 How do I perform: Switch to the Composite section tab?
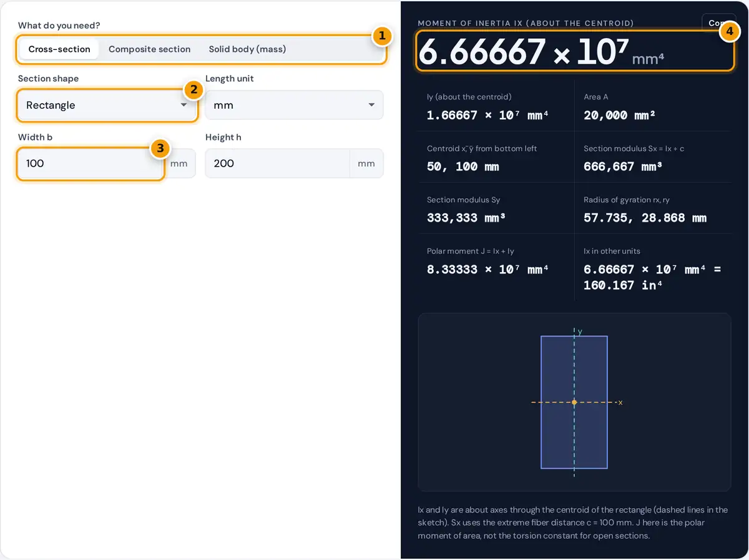pyautogui.click(x=149, y=49)
